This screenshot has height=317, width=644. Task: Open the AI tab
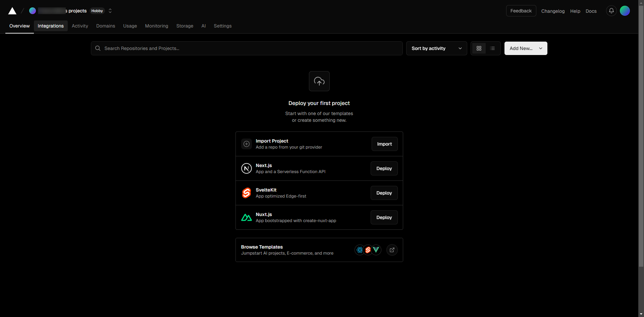204,26
